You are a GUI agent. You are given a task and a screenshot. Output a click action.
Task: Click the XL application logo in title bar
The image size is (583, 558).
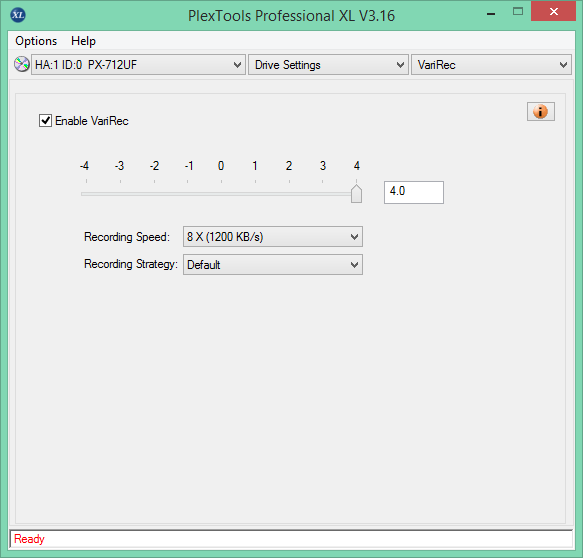[18, 15]
